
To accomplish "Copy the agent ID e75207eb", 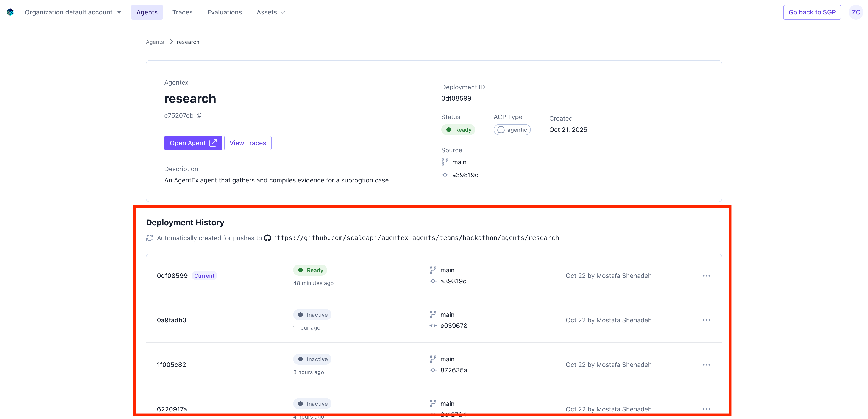I will (199, 116).
